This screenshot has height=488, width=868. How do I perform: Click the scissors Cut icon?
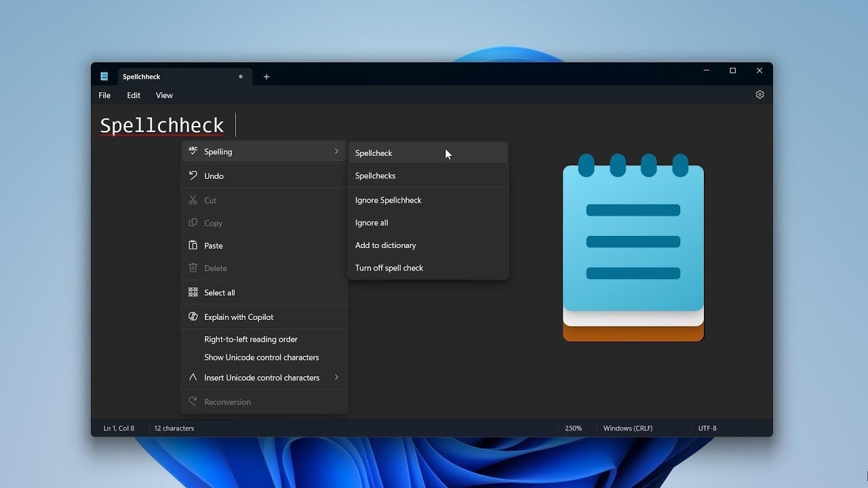193,200
